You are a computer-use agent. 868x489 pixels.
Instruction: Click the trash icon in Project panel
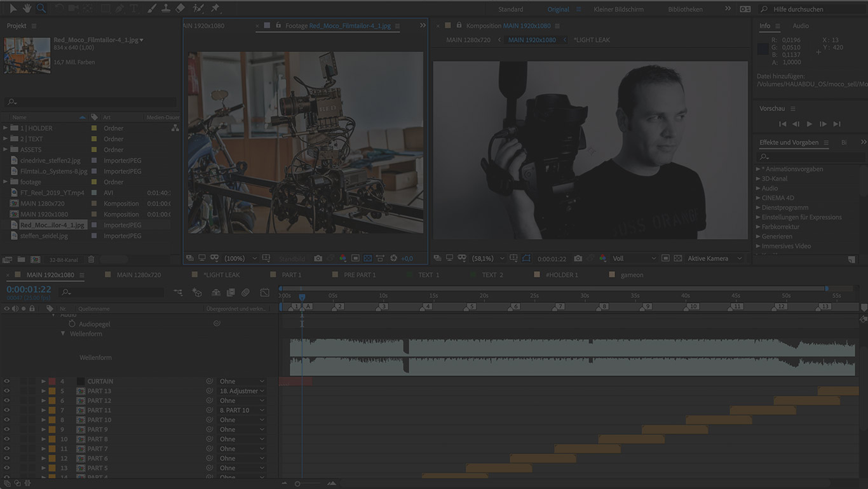[91, 260]
